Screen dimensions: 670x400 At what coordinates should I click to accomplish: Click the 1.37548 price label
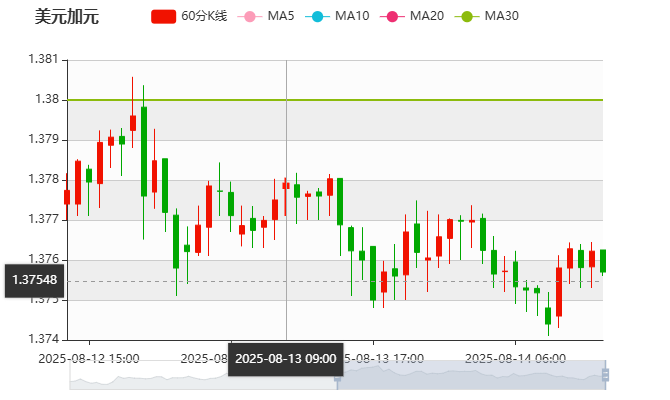click(x=35, y=280)
